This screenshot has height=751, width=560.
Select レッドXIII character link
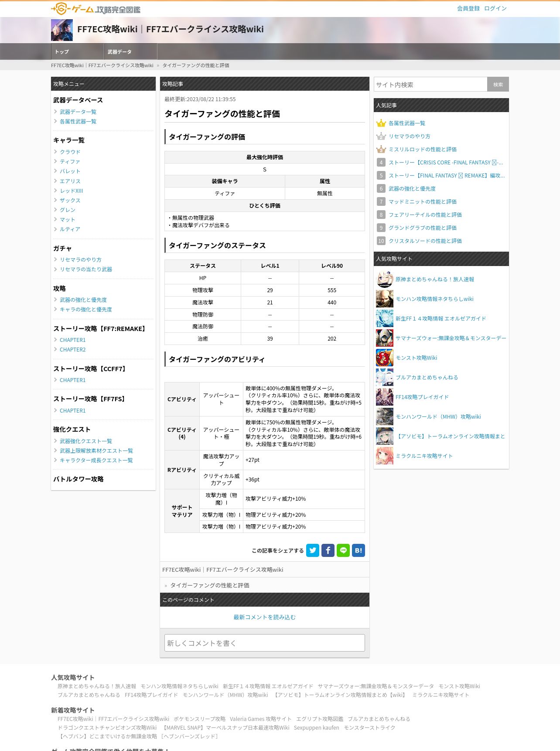(x=72, y=191)
